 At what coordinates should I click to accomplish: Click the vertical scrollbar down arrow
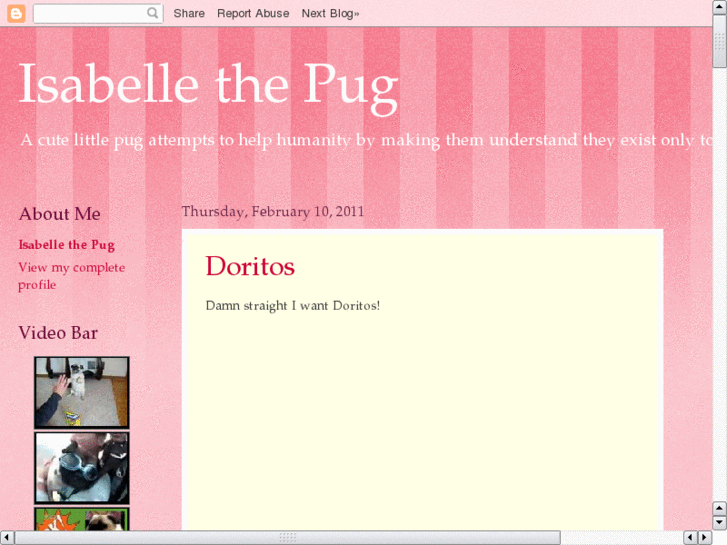[720, 523]
